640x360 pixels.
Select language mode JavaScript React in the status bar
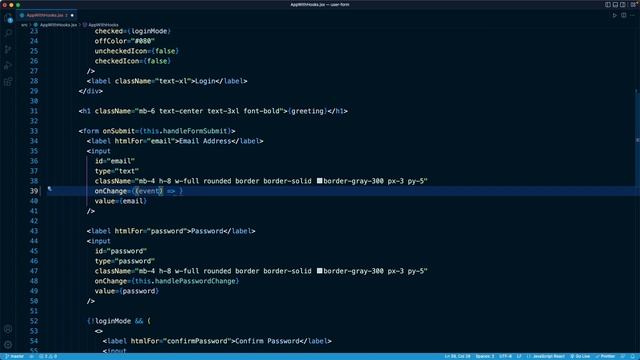pos(546,356)
